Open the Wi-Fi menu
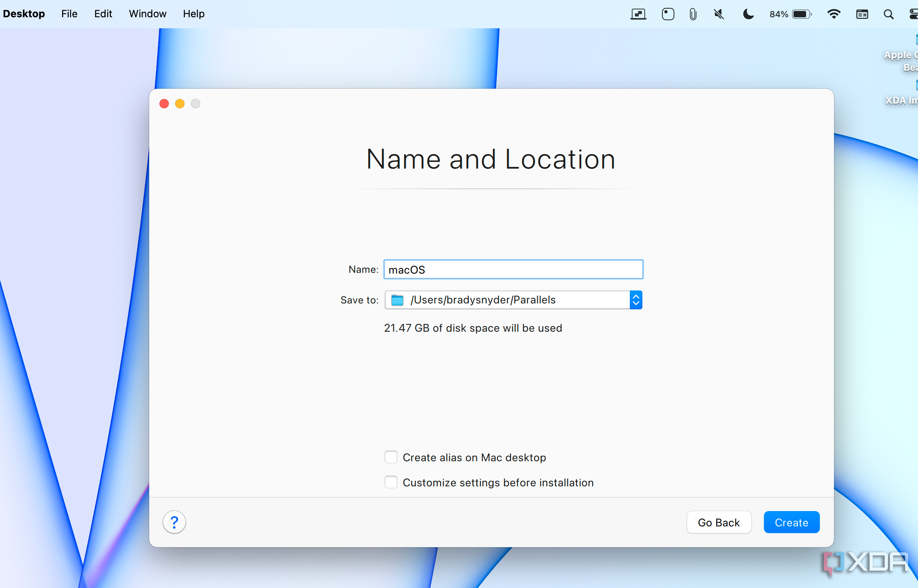Image resolution: width=918 pixels, height=588 pixels. coord(834,14)
